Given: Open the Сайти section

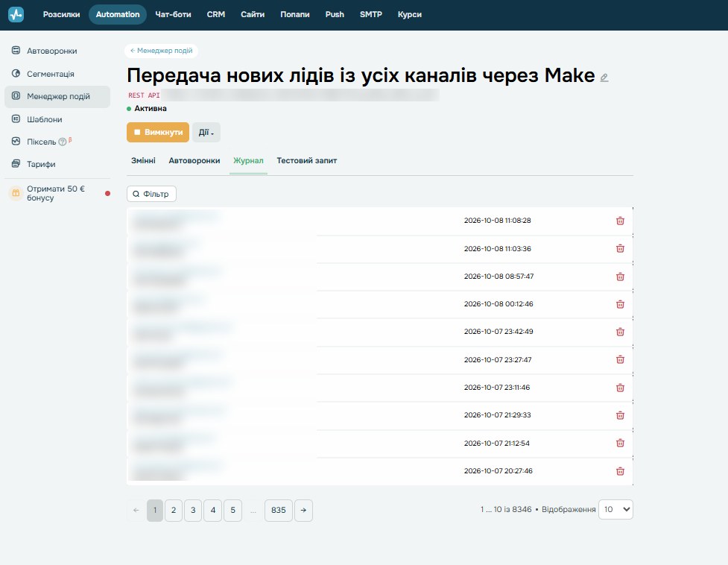Looking at the screenshot, I should pos(253,14).
